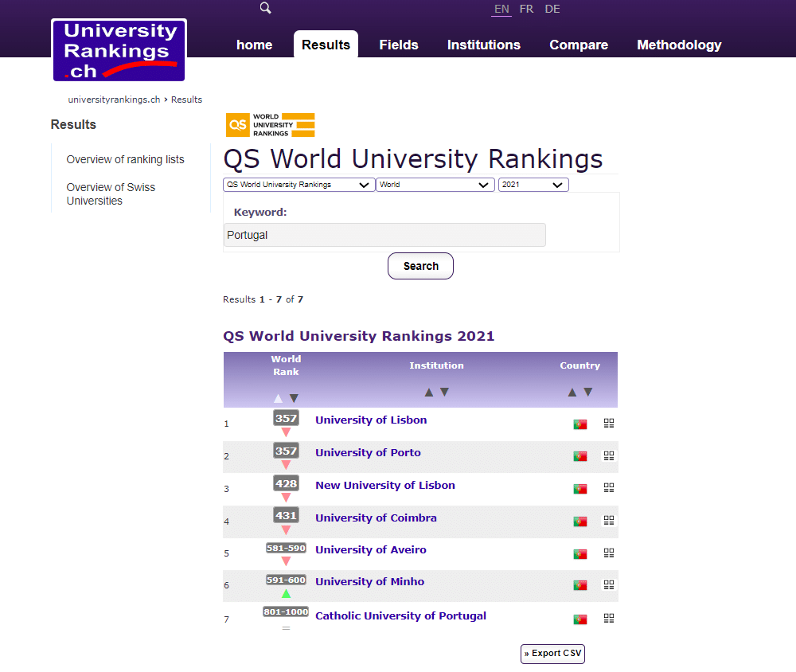The height and width of the screenshot is (672, 796).
Task: Open the QS World University Rankings dropdown
Action: tap(298, 185)
